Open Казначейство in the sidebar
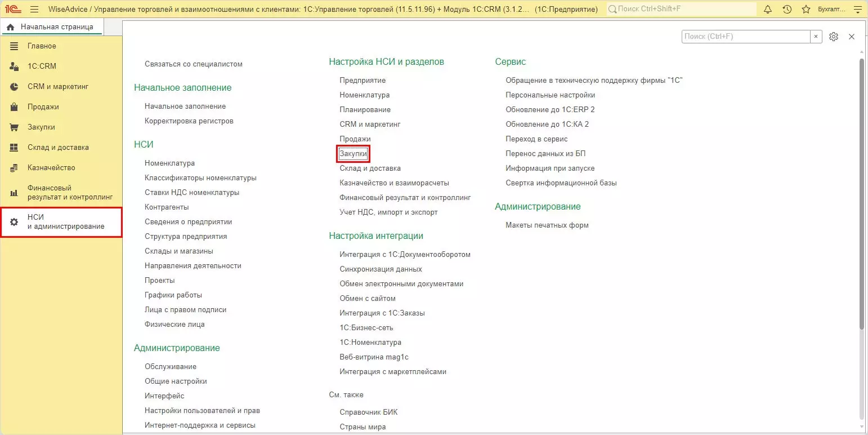The width and height of the screenshot is (868, 435). pos(61,168)
